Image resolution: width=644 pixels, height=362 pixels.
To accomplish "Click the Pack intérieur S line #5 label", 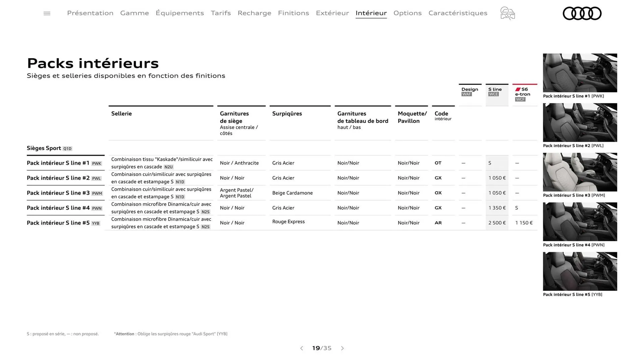I will [x=58, y=223].
